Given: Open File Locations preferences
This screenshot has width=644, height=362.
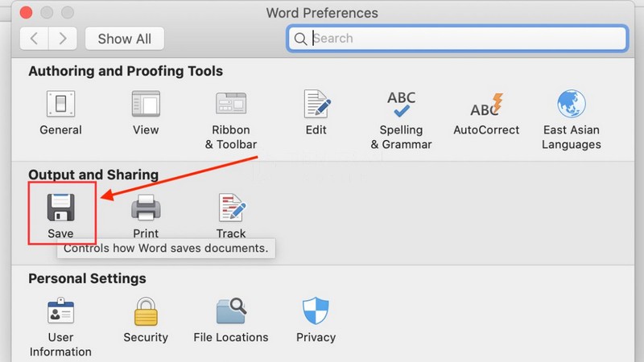Looking at the screenshot, I should 231,311.
